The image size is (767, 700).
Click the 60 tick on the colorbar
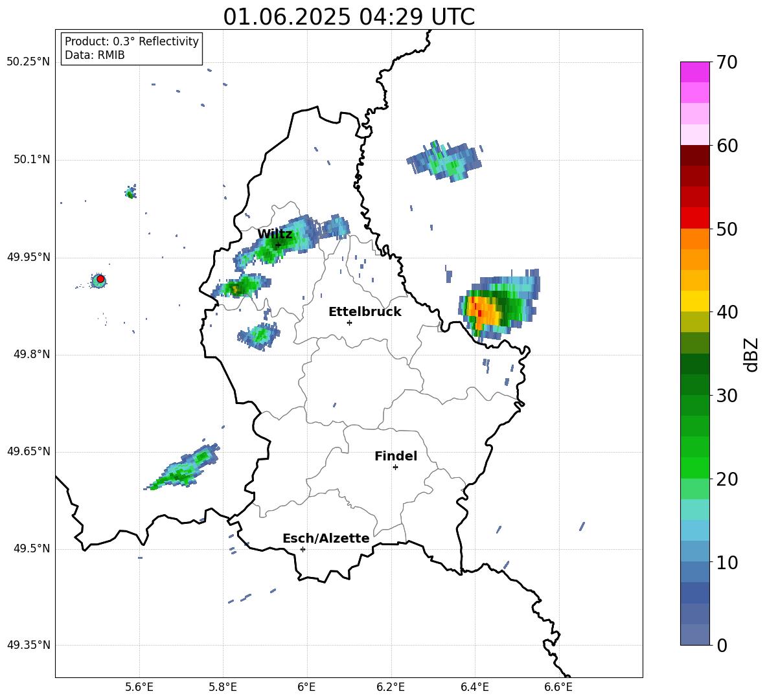pyautogui.click(x=727, y=146)
